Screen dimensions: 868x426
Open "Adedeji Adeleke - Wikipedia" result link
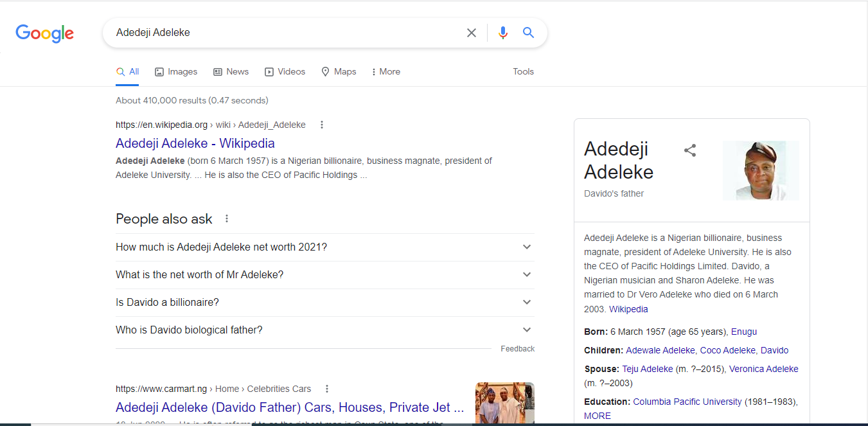(195, 143)
